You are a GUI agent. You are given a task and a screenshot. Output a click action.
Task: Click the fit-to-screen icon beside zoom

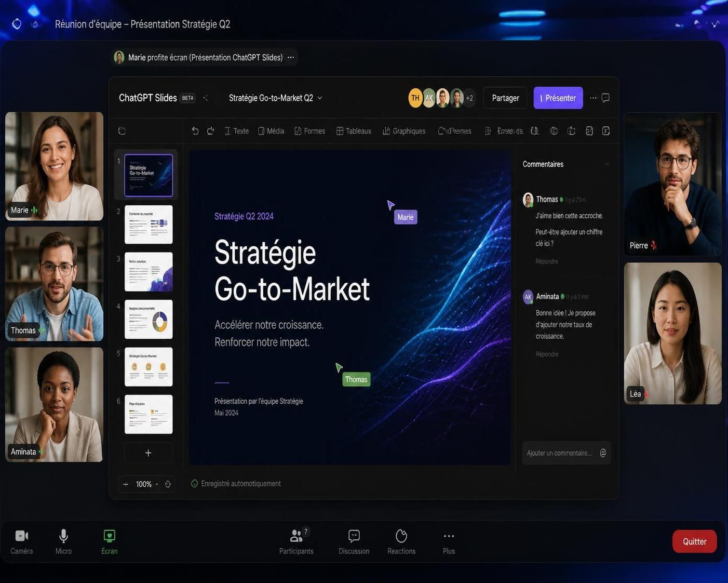pyautogui.click(x=168, y=484)
